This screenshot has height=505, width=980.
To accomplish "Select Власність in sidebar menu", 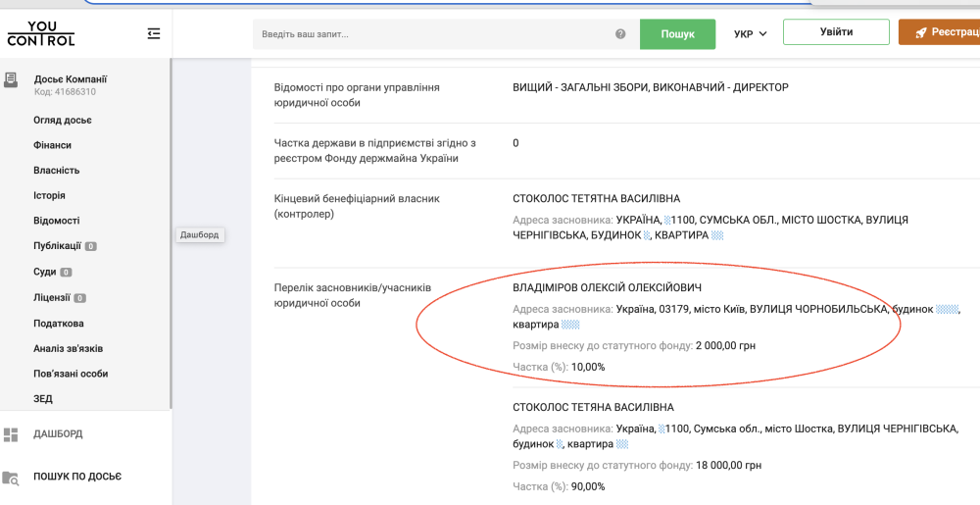I will (57, 171).
